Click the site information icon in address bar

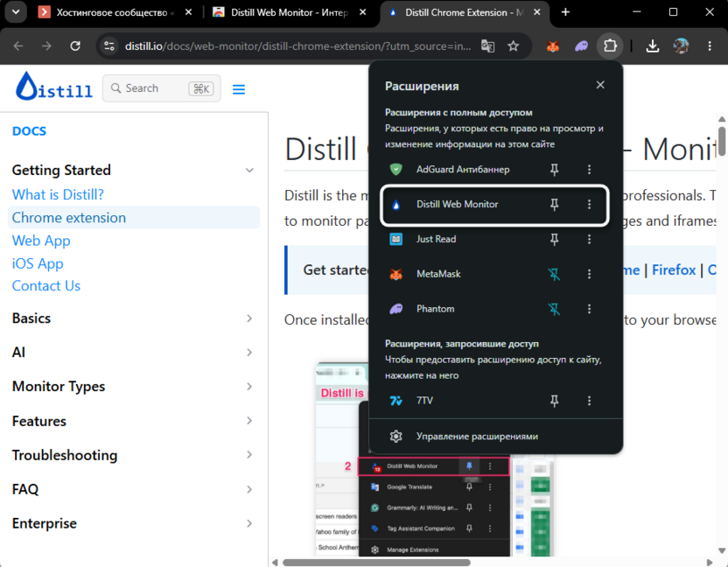pyautogui.click(x=109, y=46)
